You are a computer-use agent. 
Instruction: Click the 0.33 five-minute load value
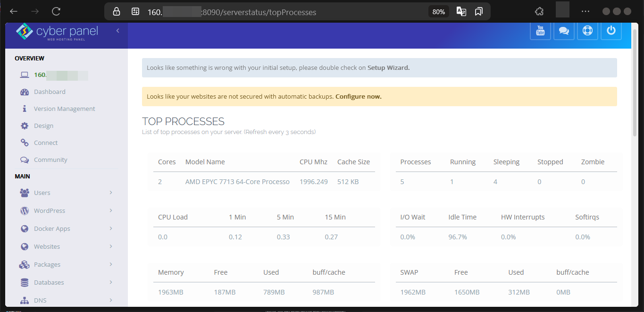(x=284, y=237)
